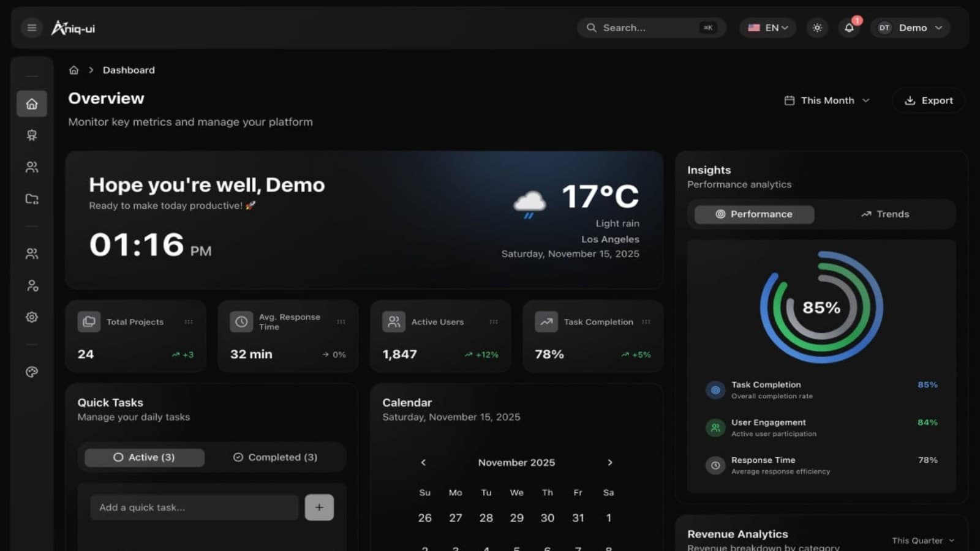The width and height of the screenshot is (980, 551).
Task: Go to next month in calendar
Action: tap(610, 462)
